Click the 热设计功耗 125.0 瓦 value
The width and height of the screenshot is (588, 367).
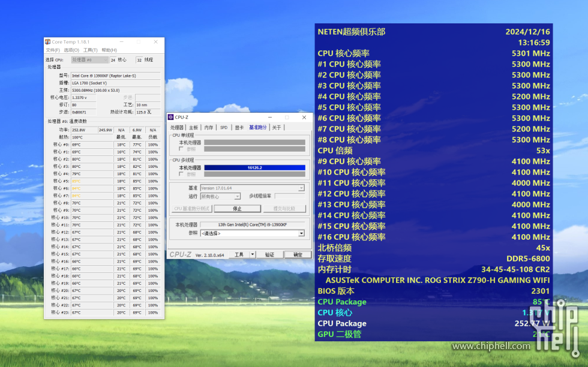[x=148, y=112]
